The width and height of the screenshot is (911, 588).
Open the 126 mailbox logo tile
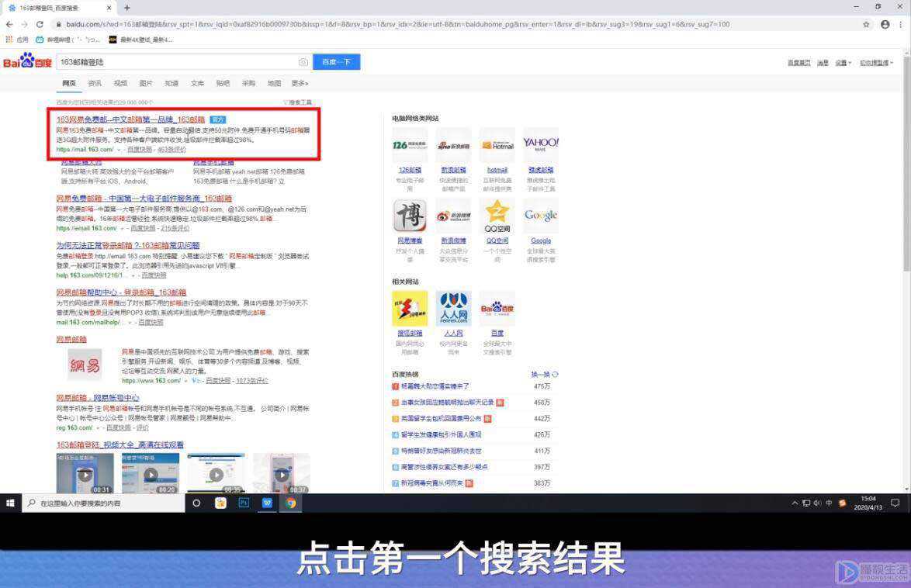(x=410, y=145)
